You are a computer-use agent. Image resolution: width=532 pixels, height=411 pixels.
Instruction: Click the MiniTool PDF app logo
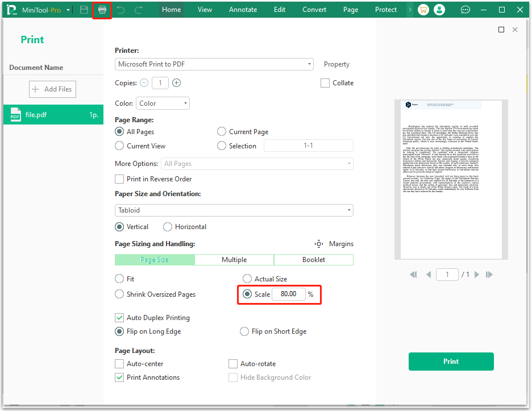click(x=12, y=10)
